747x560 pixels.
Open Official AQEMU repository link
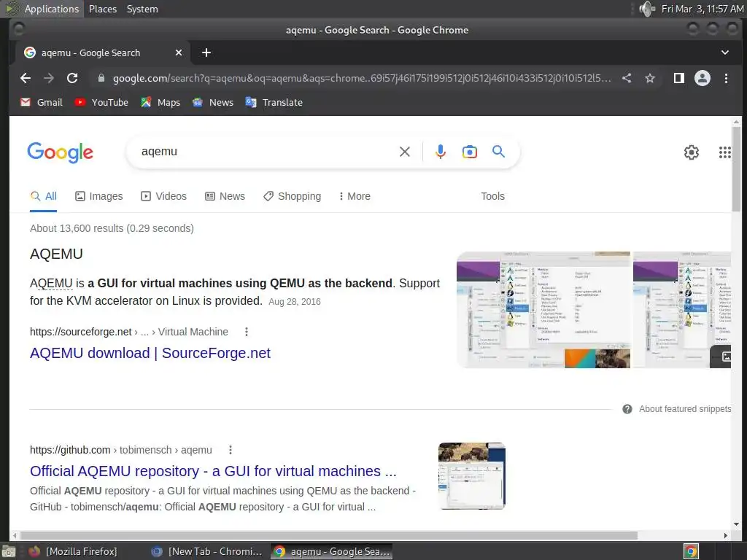pyautogui.click(x=213, y=471)
